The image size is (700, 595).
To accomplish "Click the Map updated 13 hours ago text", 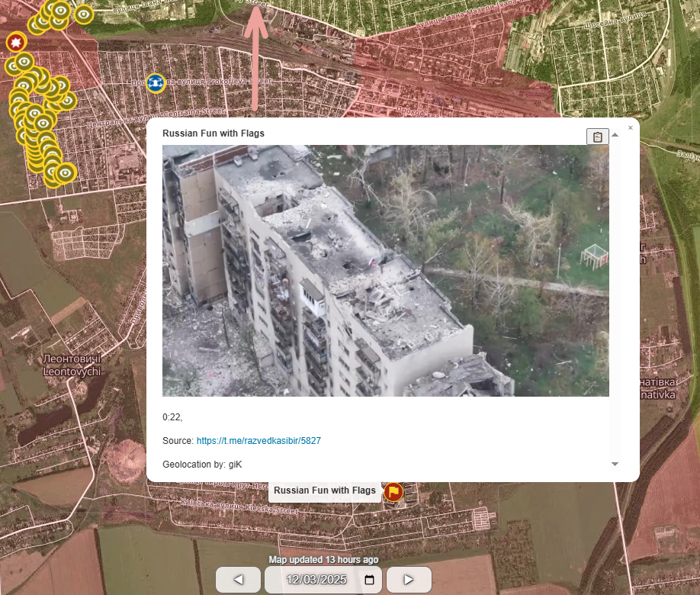I will pyautogui.click(x=323, y=560).
